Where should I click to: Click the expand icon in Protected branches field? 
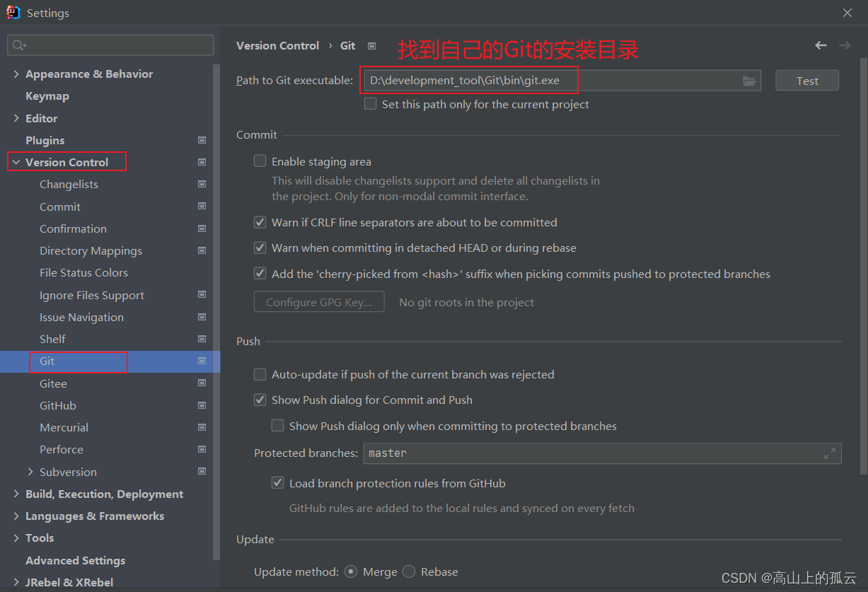[830, 454]
